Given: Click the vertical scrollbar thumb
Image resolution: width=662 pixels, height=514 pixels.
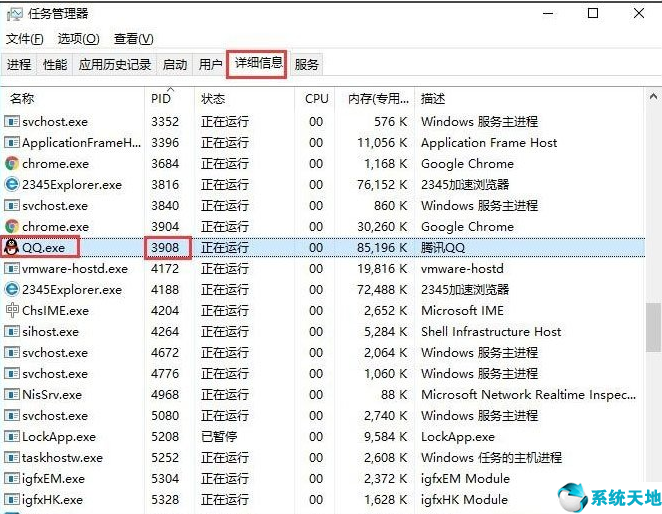Looking at the screenshot, I should coord(654,327).
